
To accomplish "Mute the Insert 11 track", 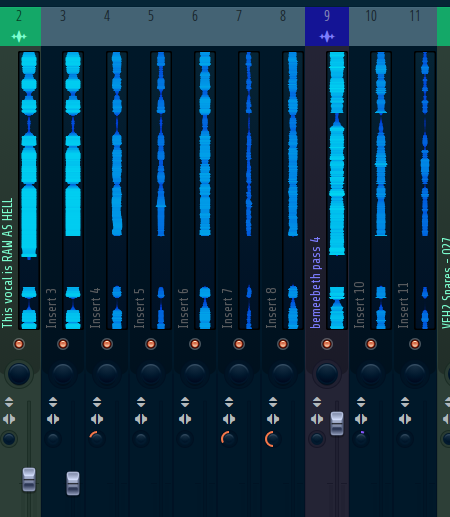I will tap(415, 344).
